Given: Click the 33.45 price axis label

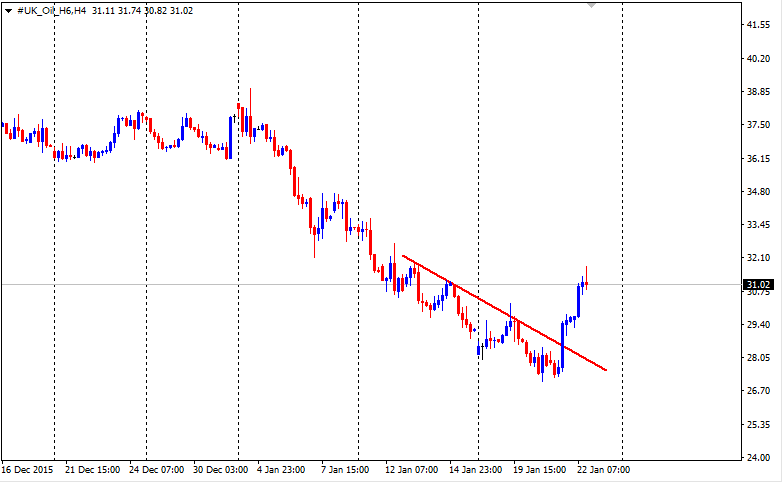Looking at the screenshot, I should 758,225.
